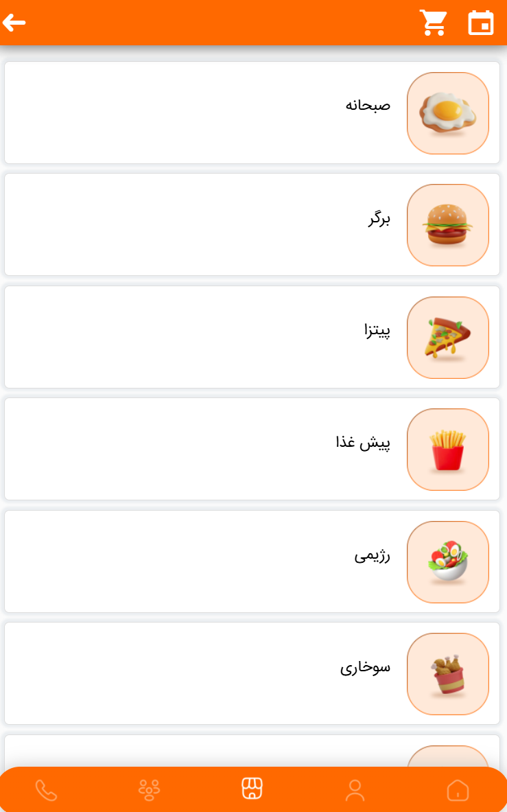Select the french fries icon
507x812 pixels.
(x=447, y=450)
